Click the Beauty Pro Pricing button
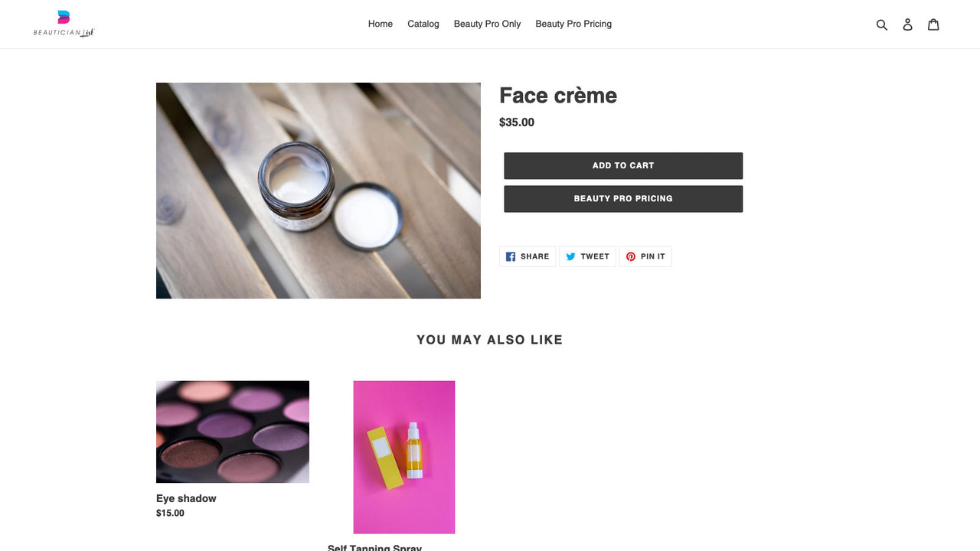Image resolution: width=980 pixels, height=551 pixels. [623, 198]
